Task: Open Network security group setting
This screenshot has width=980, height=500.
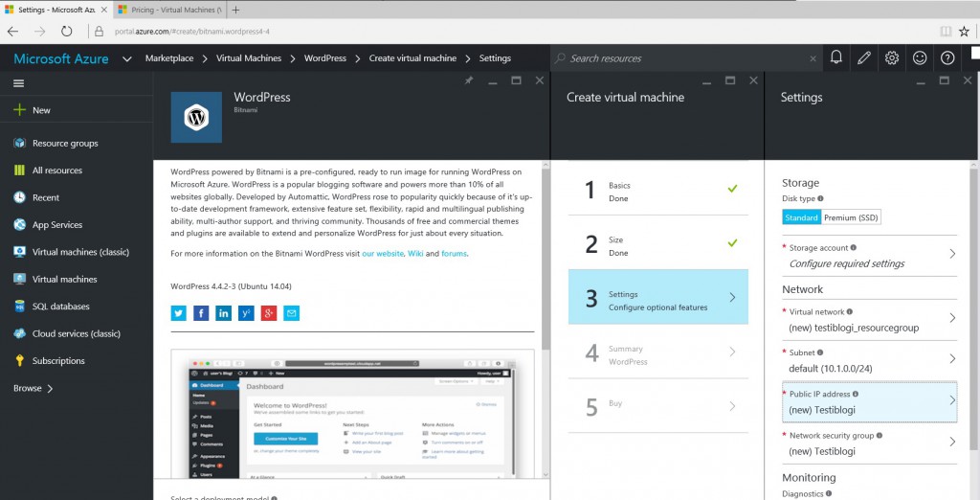Action: click(x=869, y=443)
